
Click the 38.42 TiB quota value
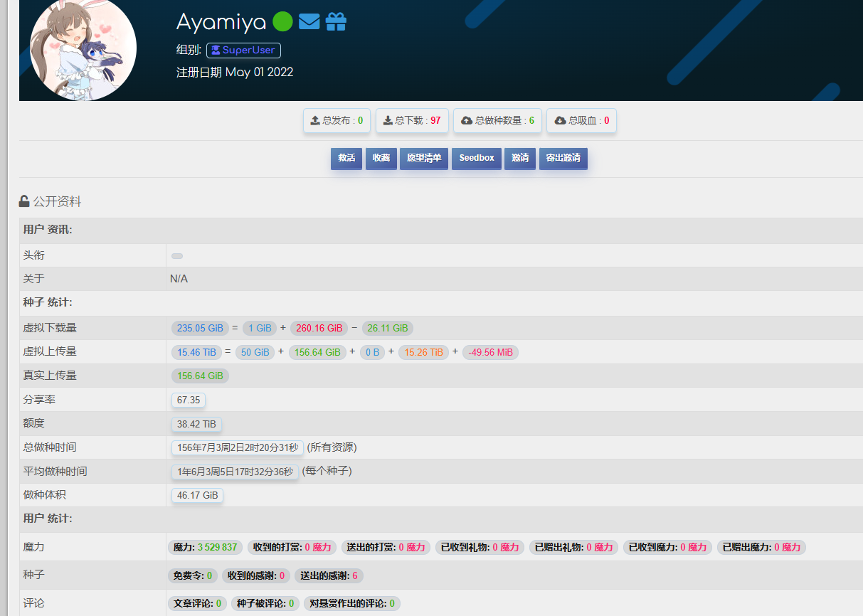point(196,424)
